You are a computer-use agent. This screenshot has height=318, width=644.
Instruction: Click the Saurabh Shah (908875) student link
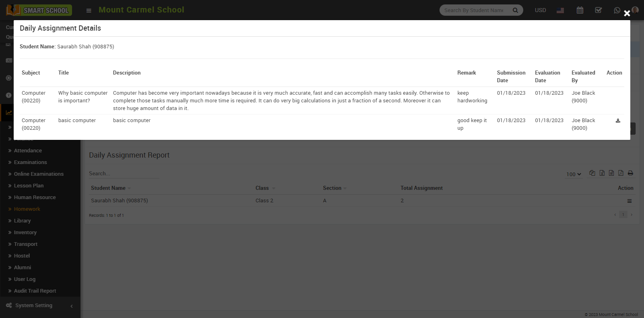click(x=119, y=201)
